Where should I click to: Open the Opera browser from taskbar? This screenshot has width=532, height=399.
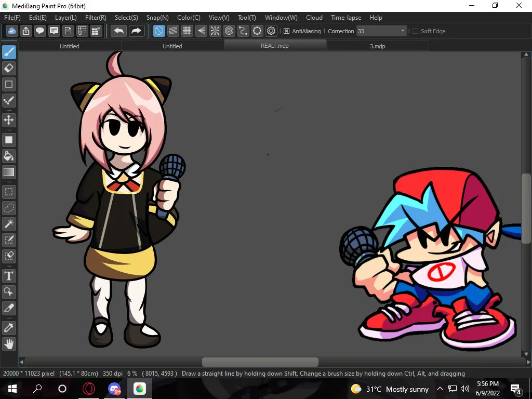pyautogui.click(x=89, y=389)
